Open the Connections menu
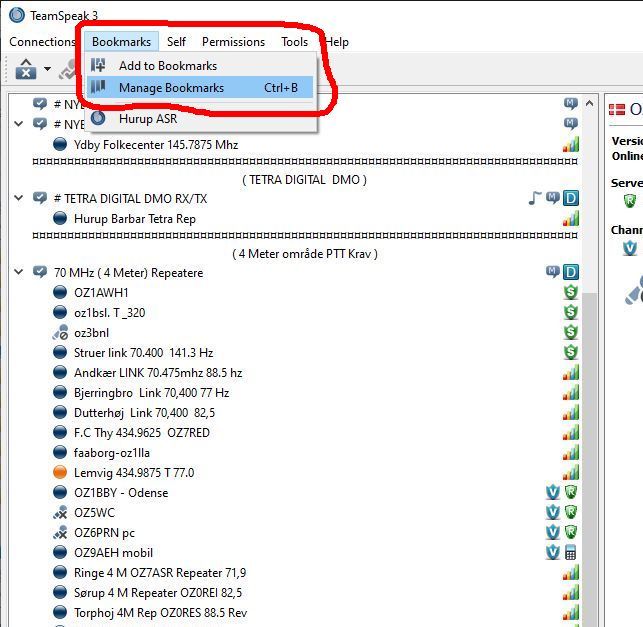 pyautogui.click(x=42, y=42)
